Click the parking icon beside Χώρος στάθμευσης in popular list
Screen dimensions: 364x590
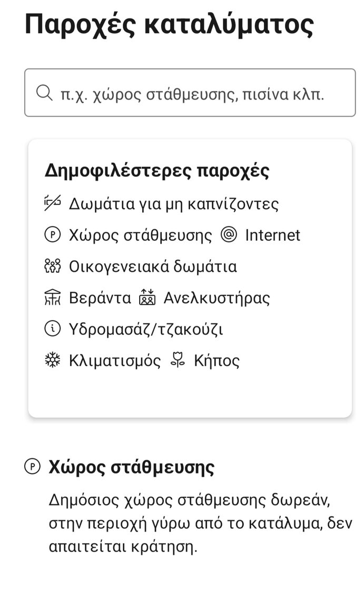click(x=53, y=235)
